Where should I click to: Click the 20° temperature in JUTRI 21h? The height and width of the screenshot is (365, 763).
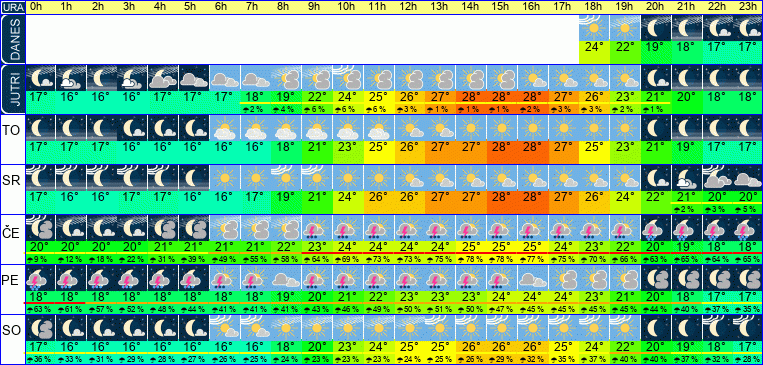(687, 96)
